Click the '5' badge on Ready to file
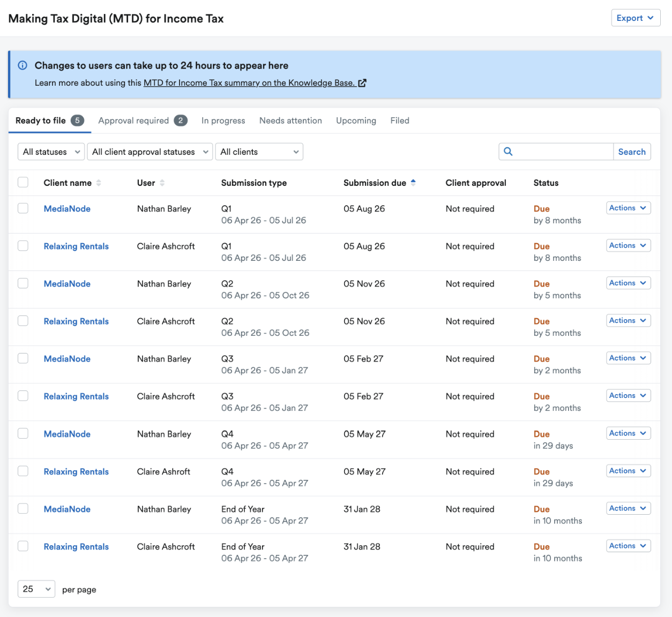The image size is (672, 617). [78, 121]
